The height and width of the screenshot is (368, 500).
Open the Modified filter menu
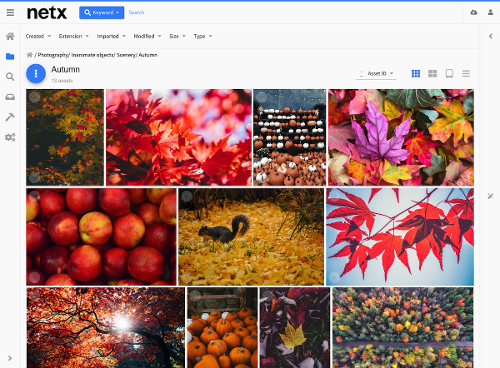point(147,36)
